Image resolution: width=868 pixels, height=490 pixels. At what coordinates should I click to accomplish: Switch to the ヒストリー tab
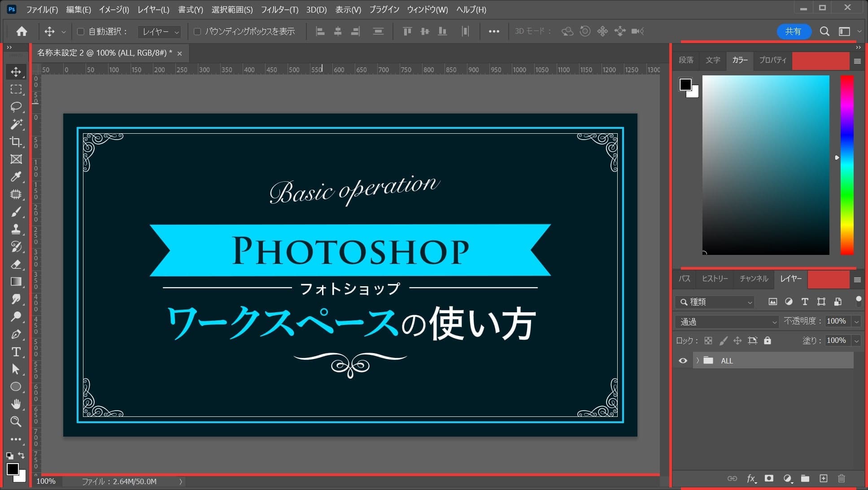(715, 279)
